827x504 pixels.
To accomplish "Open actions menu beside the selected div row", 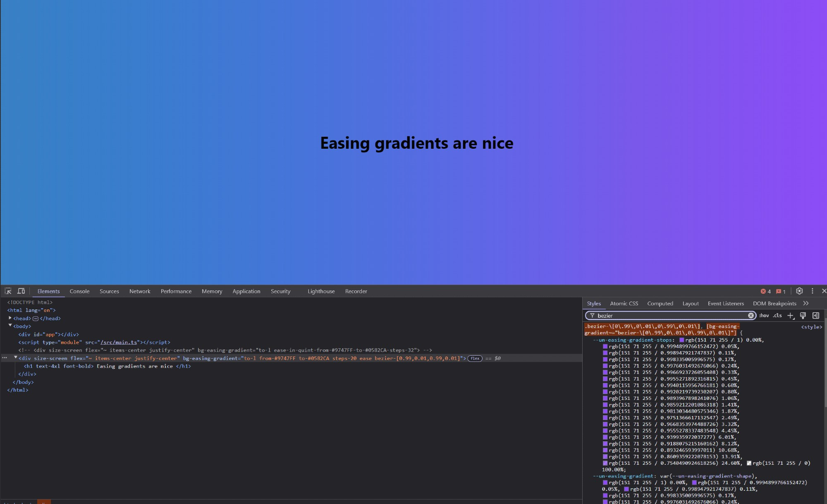I will (x=5, y=358).
